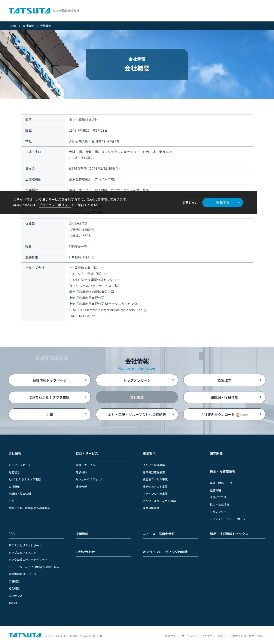The height and width of the screenshot is (644, 274).
Task: Open footer link ディスクロージャー・ポリシー
Action: [x=229, y=519]
